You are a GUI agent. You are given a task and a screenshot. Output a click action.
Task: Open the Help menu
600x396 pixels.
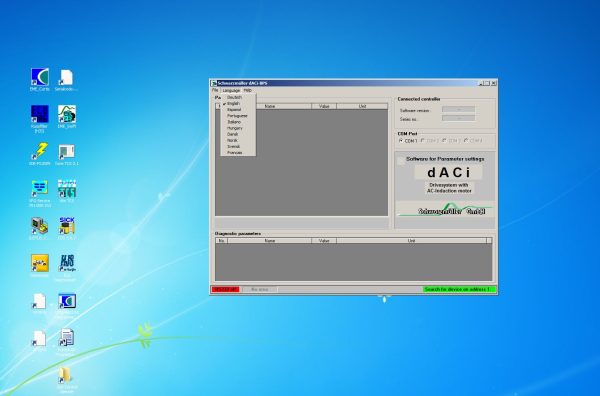(x=248, y=90)
